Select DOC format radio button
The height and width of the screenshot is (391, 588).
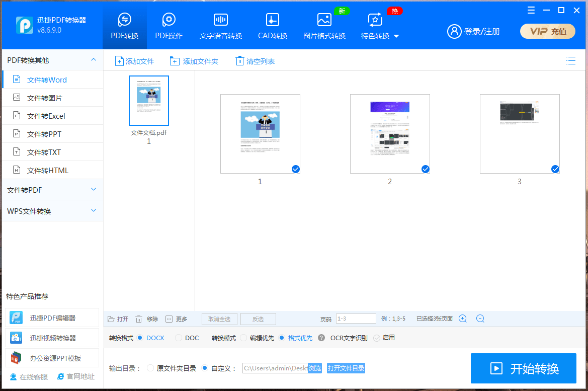(x=179, y=338)
